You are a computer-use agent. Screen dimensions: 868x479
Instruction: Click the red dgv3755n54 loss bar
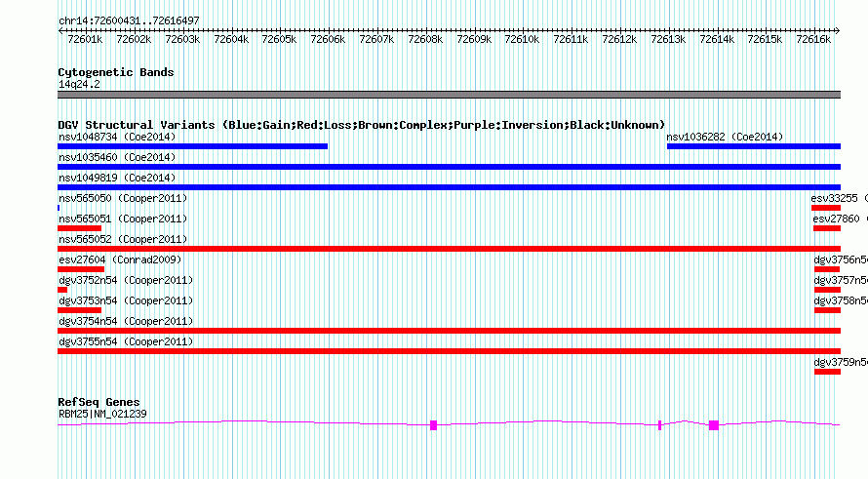point(449,351)
